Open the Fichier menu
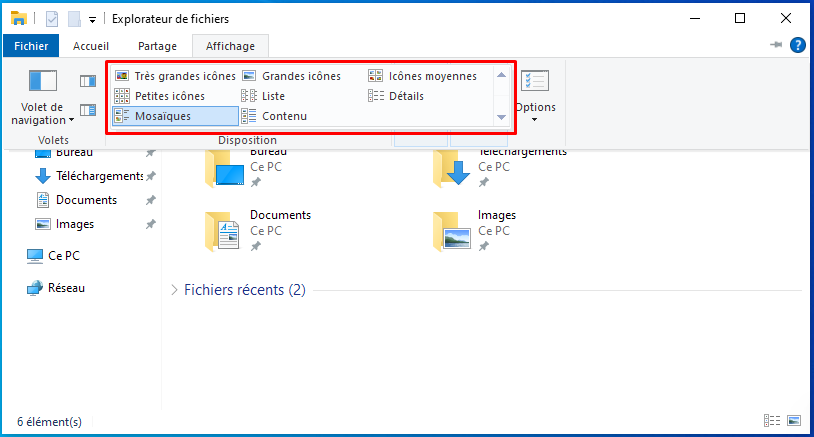Image resolution: width=814 pixels, height=437 pixels. (x=31, y=46)
